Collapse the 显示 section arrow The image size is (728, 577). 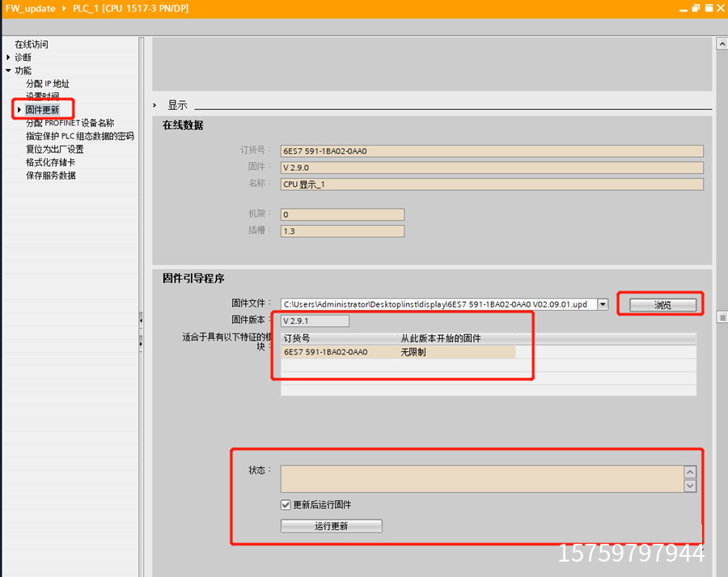click(x=156, y=105)
